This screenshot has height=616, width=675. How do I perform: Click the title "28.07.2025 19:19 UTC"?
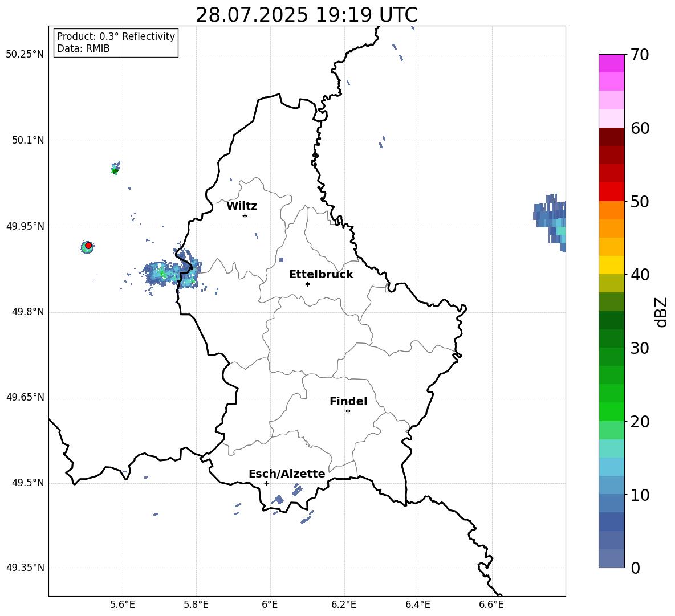tap(307, 15)
